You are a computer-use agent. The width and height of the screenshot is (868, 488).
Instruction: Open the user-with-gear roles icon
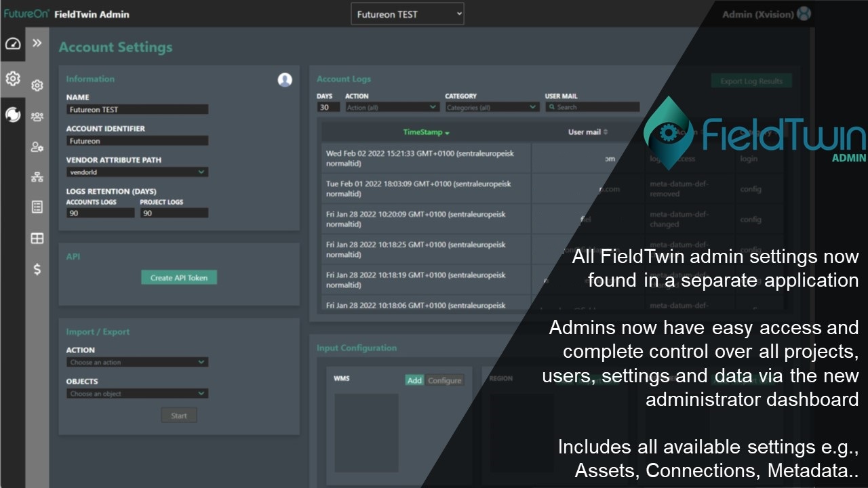pos(37,147)
